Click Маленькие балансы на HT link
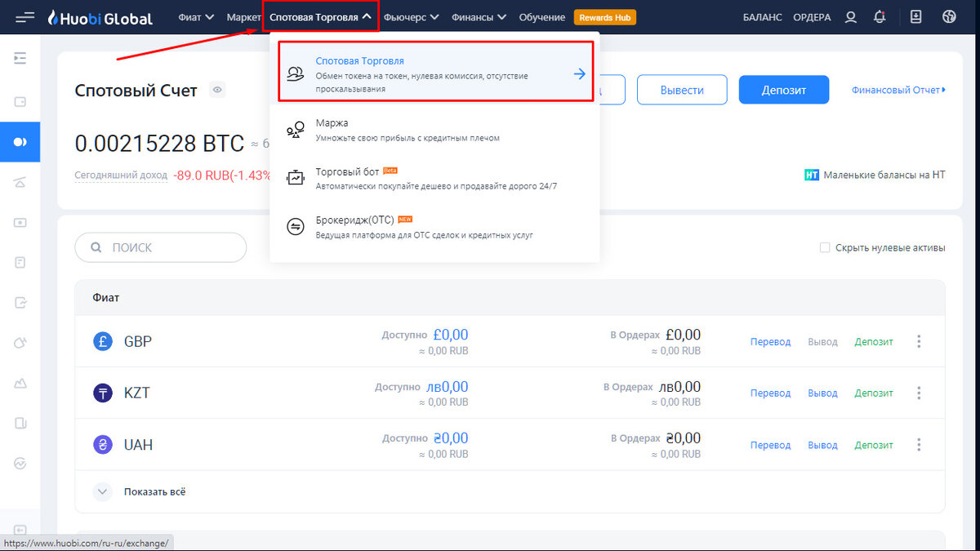This screenshot has width=980, height=551. click(884, 175)
